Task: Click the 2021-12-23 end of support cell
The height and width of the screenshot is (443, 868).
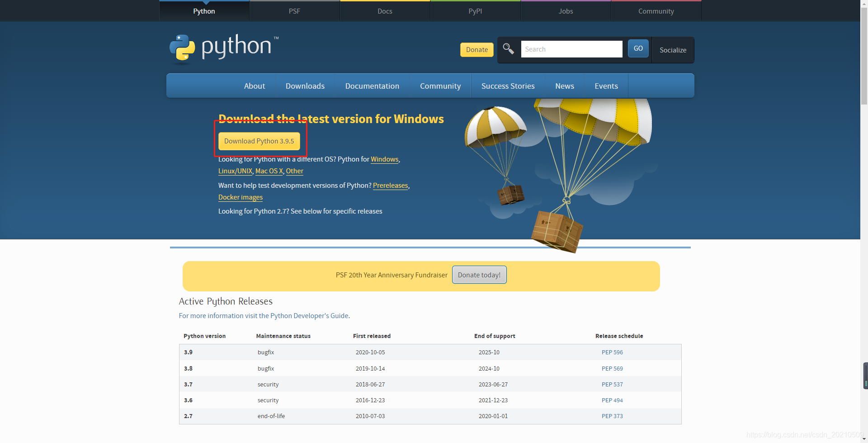Action: pyautogui.click(x=493, y=400)
